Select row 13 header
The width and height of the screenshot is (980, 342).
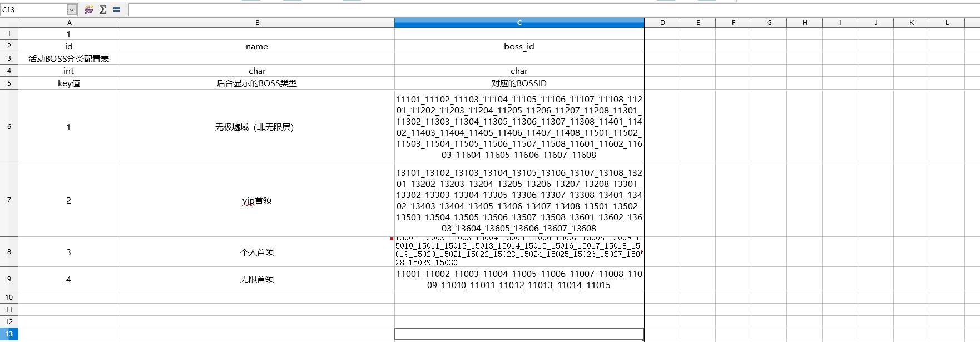click(x=9, y=334)
